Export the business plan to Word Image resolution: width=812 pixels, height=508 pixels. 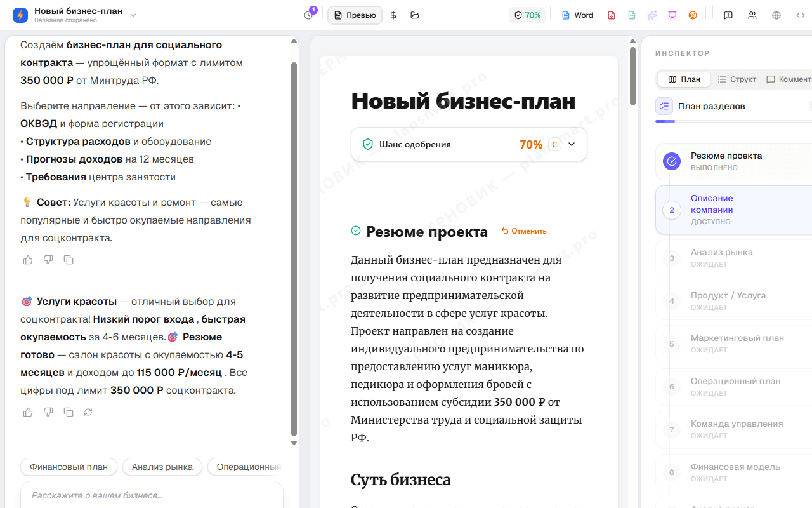577,15
